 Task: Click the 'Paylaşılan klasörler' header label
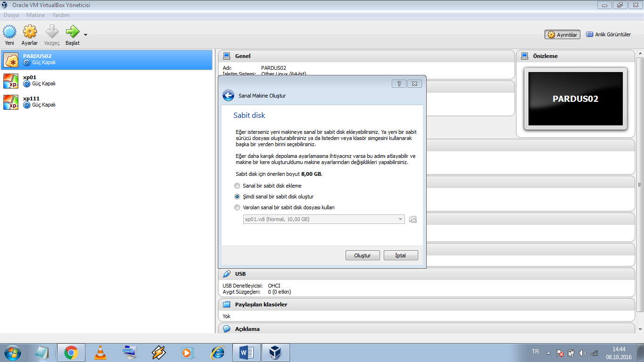click(261, 304)
